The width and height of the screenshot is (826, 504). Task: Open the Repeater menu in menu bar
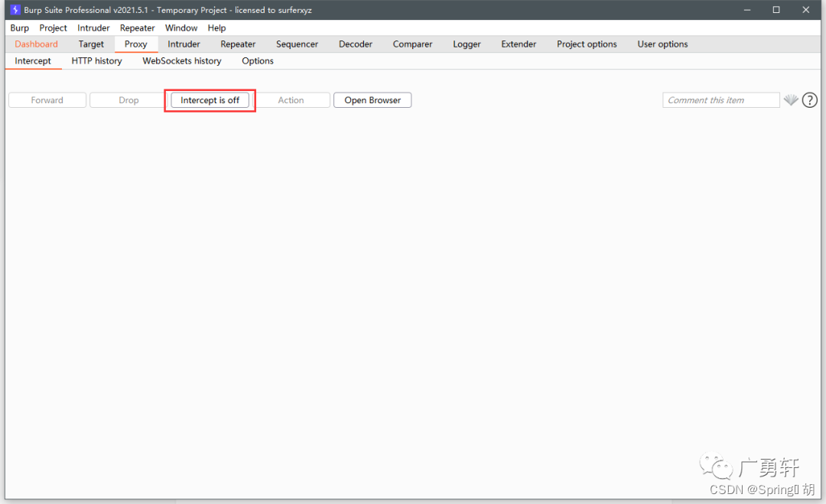coord(137,28)
